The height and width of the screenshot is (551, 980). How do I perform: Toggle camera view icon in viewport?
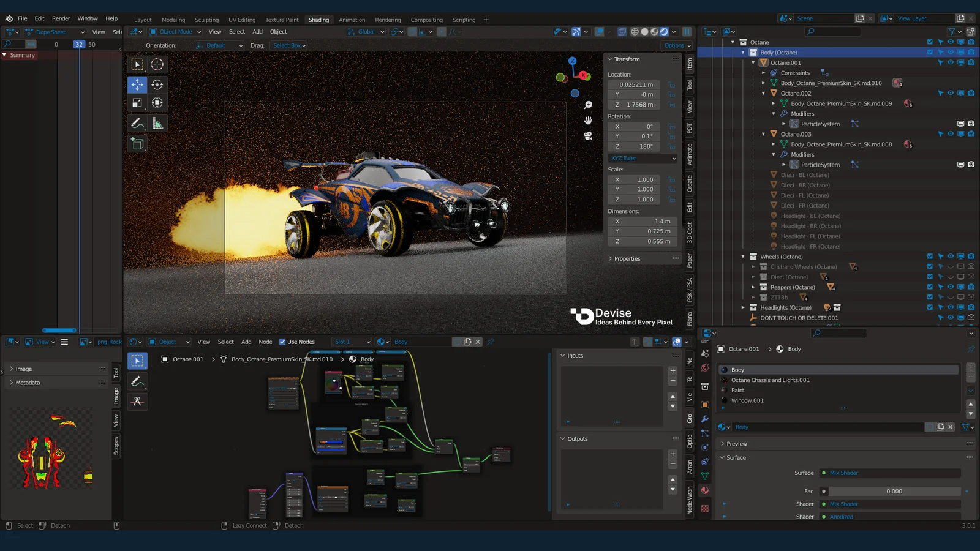click(x=588, y=136)
